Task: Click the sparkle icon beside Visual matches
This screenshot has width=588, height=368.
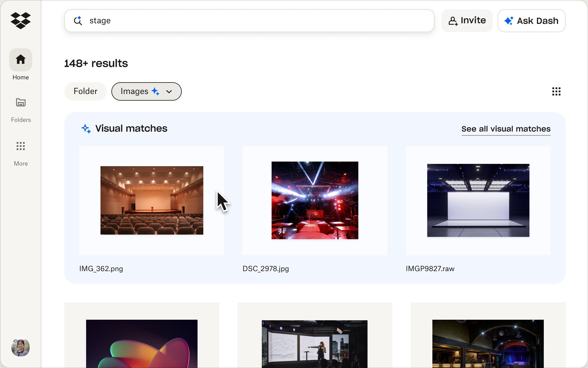Action: 86,129
